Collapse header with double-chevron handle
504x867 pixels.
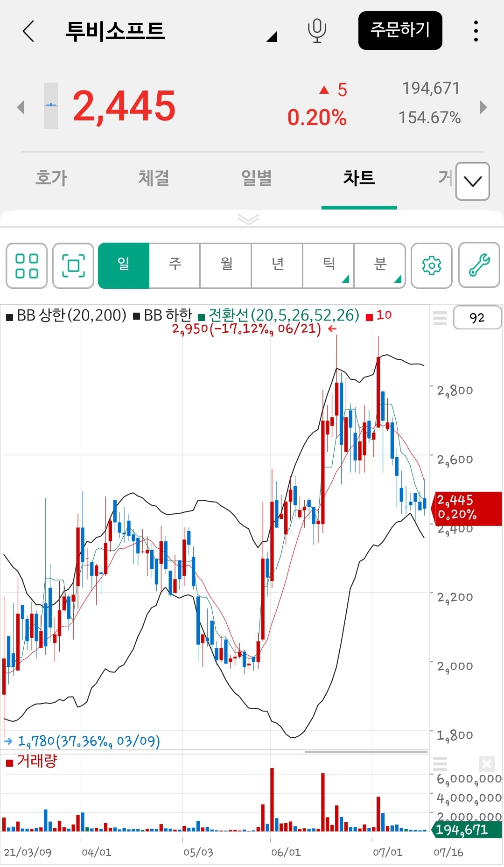coord(248,219)
